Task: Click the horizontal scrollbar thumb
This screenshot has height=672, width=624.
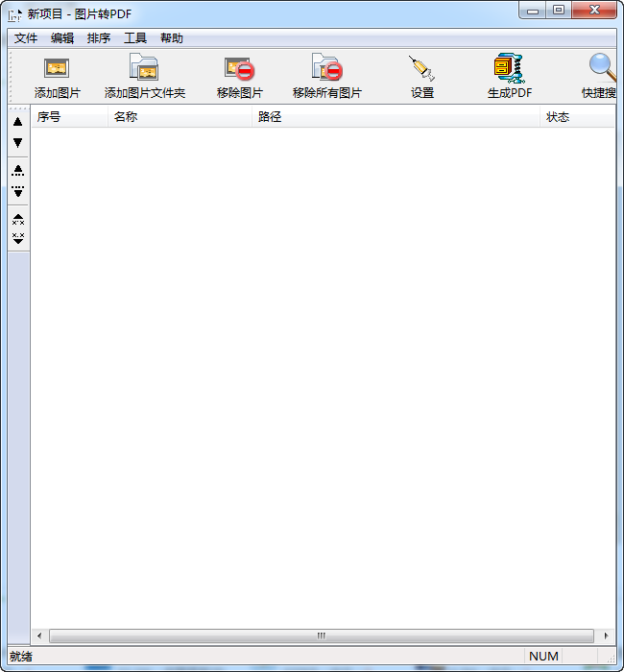Action: point(322,636)
